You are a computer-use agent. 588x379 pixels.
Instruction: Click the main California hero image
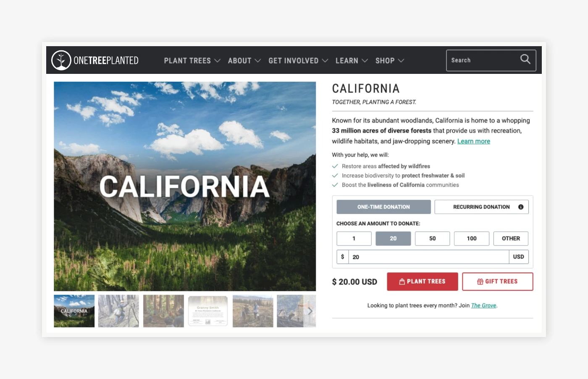185,186
